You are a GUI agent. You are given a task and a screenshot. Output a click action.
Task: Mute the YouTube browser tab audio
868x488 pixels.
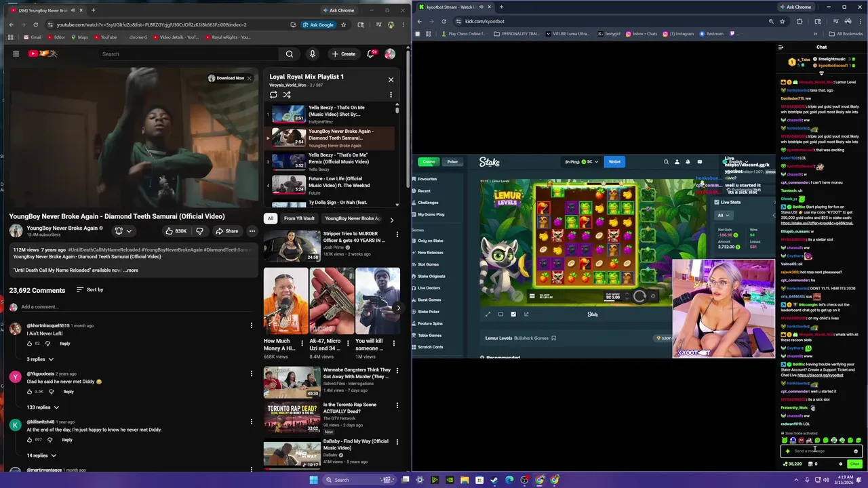point(72,10)
